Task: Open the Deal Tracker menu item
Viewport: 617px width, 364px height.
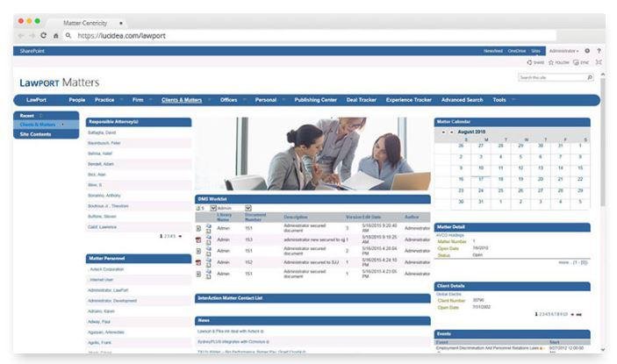Action: [x=363, y=100]
